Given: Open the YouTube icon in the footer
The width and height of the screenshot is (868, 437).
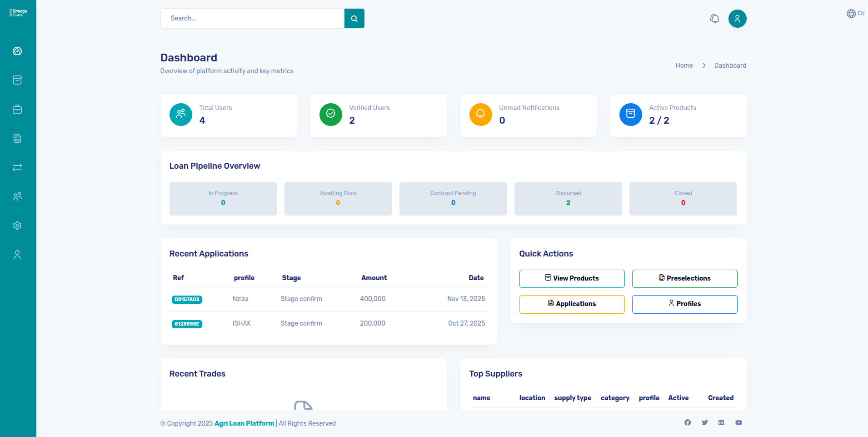Looking at the screenshot, I should coord(739,422).
